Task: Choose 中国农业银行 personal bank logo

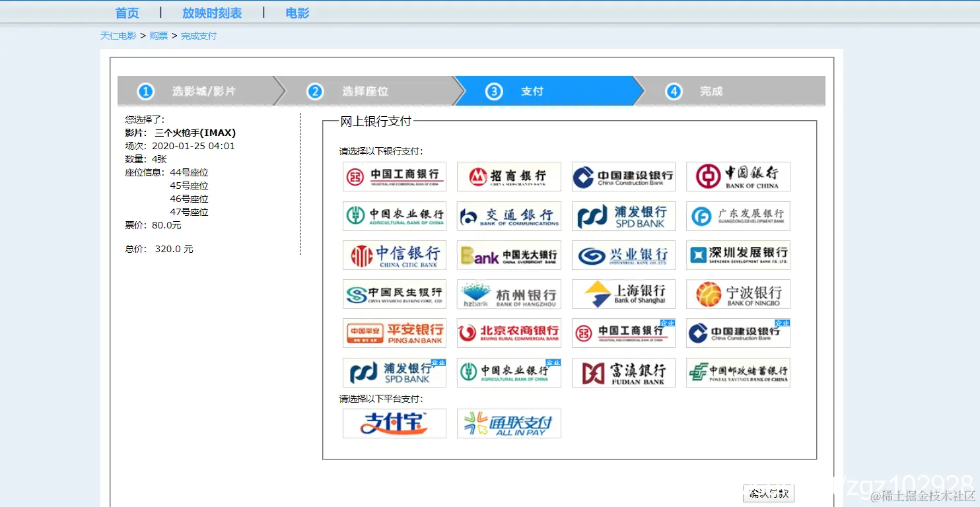Action: [394, 216]
